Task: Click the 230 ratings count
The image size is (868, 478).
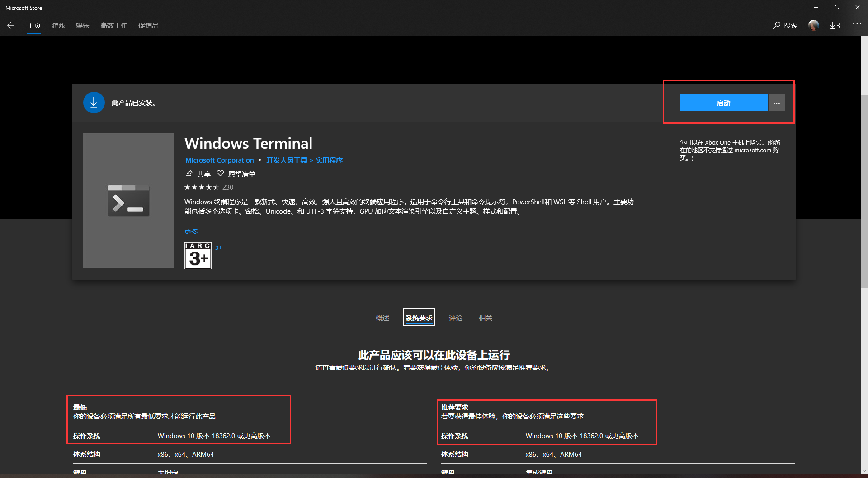Action: (x=228, y=187)
